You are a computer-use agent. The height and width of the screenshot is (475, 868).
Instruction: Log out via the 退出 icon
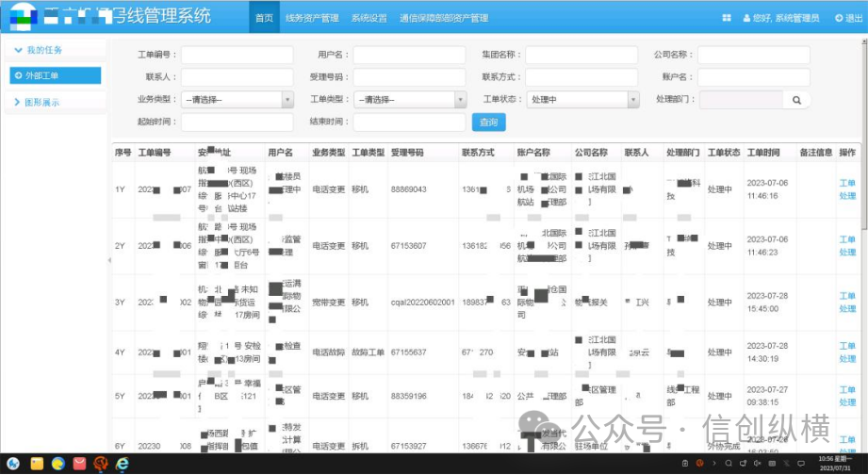[848, 18]
